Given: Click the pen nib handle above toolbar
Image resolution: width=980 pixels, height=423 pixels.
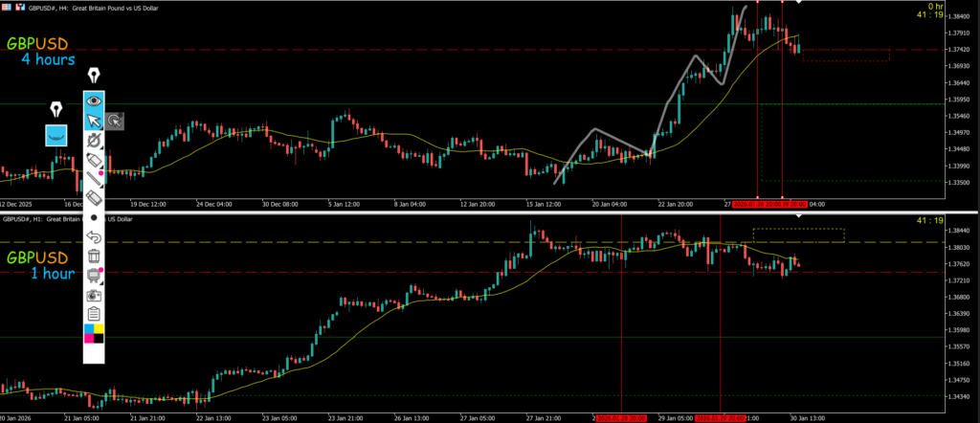Looking at the screenshot, I should click(x=94, y=76).
